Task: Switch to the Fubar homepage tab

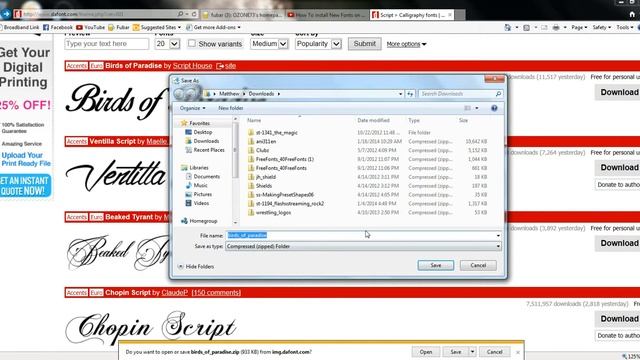Action: coord(243,15)
